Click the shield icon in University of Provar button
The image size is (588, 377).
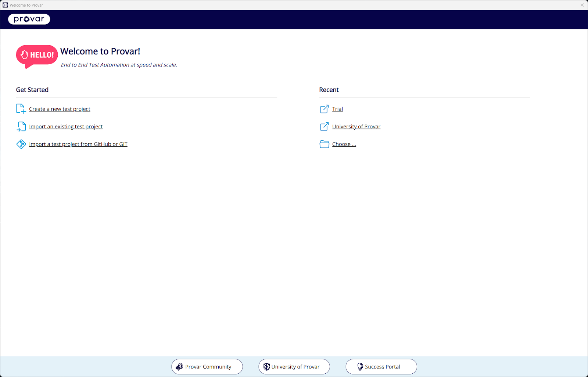266,367
